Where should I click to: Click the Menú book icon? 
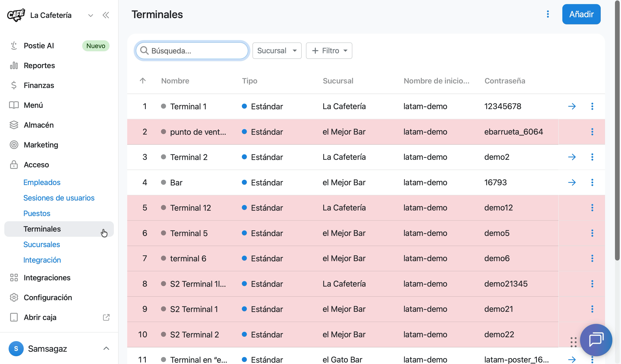point(14,105)
